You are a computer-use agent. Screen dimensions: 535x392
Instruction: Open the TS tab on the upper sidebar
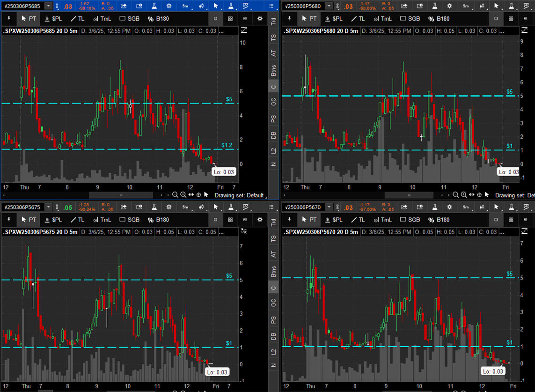coord(274,37)
